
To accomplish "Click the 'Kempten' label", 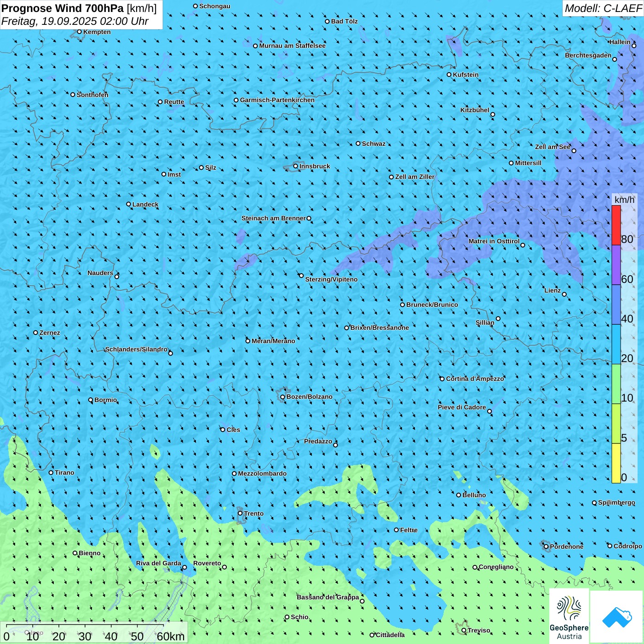I will coord(97,32).
